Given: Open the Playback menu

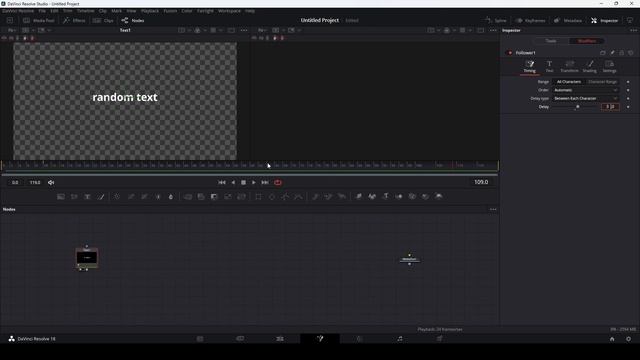Looking at the screenshot, I should pyautogui.click(x=150, y=11).
